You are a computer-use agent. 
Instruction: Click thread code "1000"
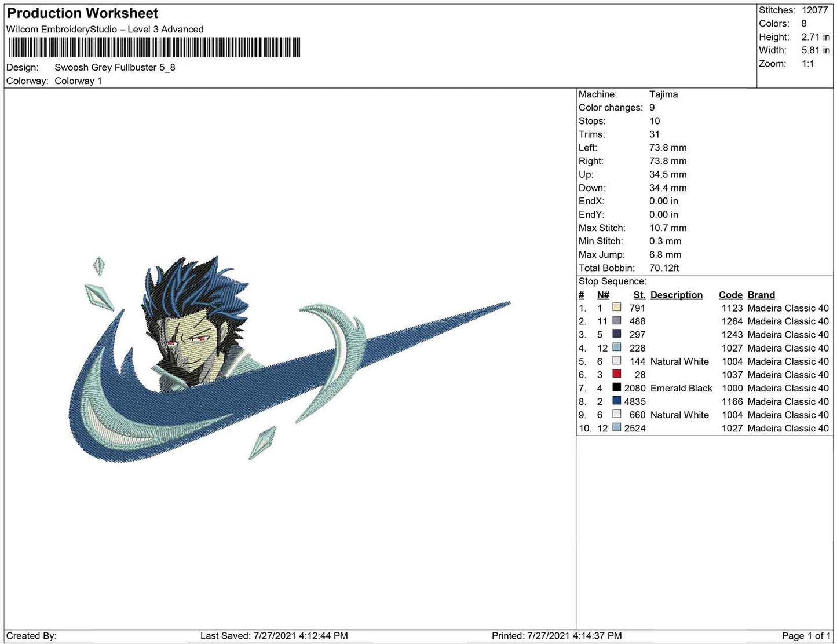coord(732,388)
